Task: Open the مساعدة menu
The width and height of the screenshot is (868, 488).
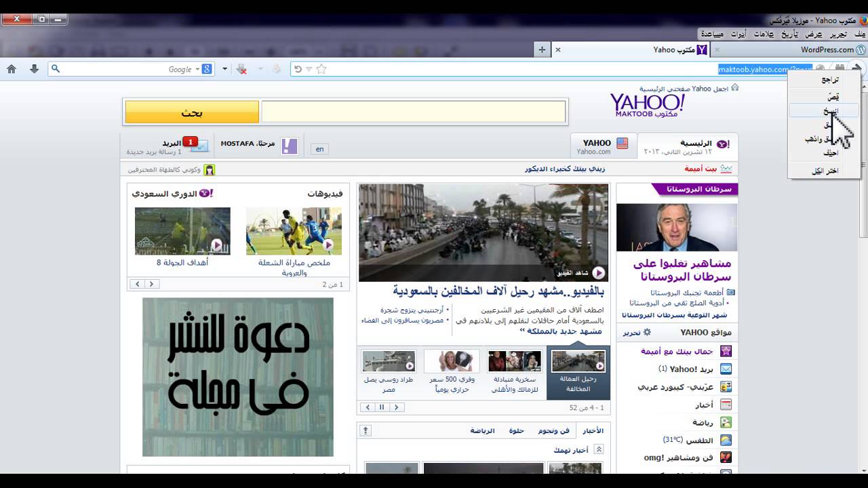Action: pyautogui.click(x=712, y=34)
